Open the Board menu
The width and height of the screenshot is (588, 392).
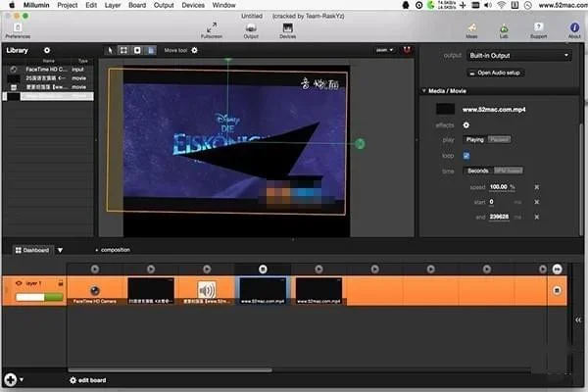tap(137, 5)
